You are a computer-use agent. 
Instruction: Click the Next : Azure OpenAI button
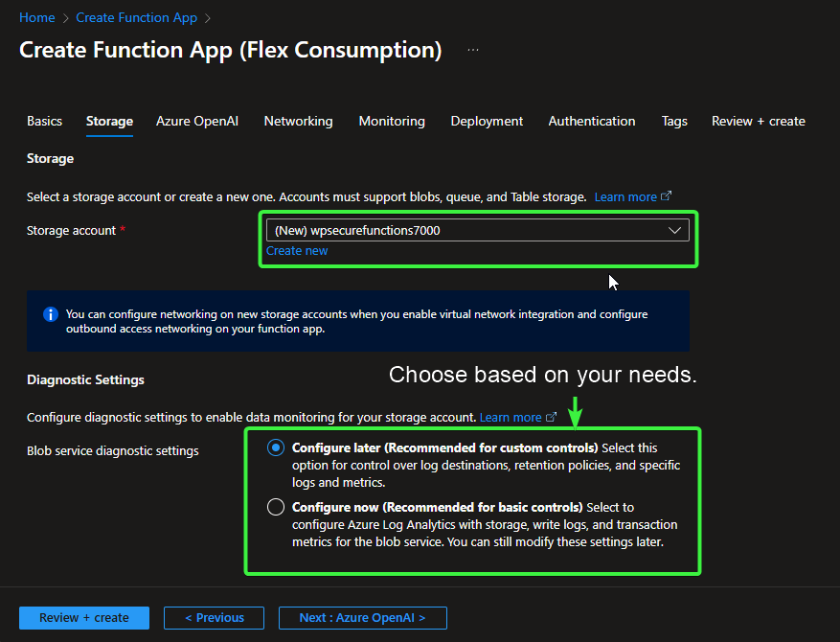(x=362, y=618)
